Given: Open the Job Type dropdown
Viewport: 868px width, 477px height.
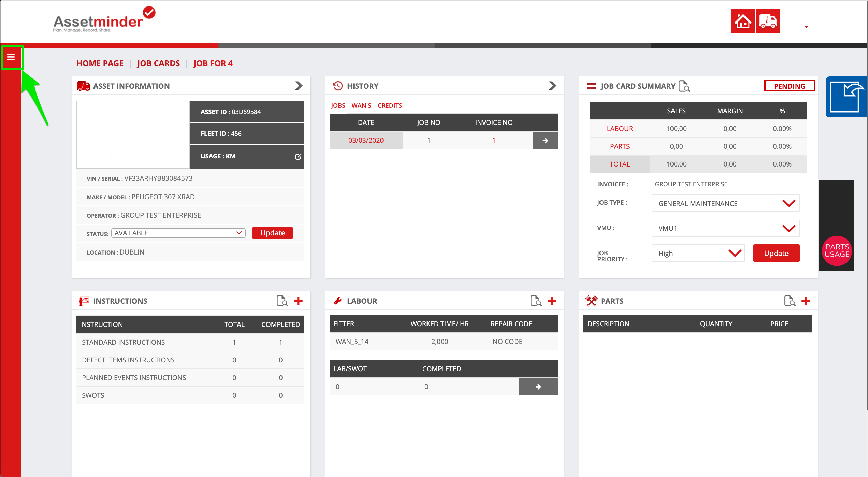Looking at the screenshot, I should click(x=725, y=203).
